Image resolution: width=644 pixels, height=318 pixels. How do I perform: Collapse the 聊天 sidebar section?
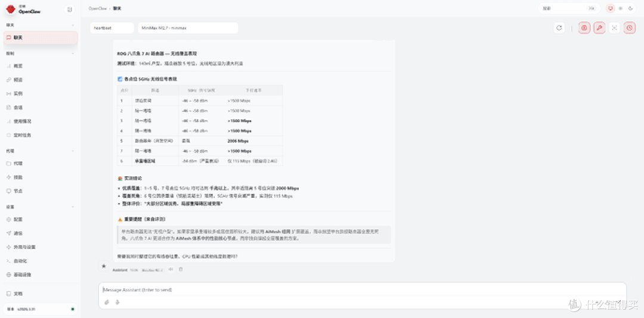pos(73,25)
